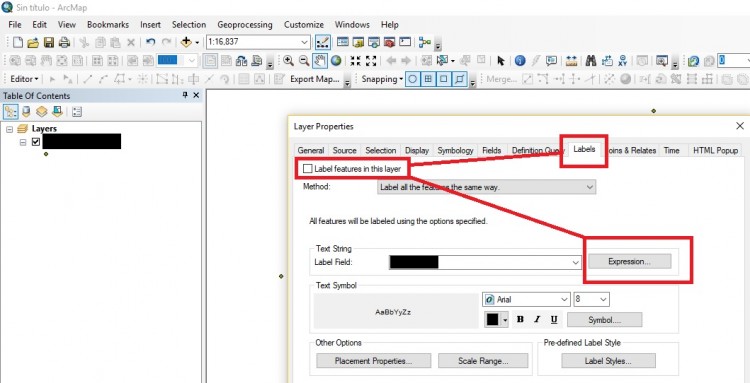Screen dimensions: 750x383
Task: Open Scale Range... settings
Action: pos(483,361)
